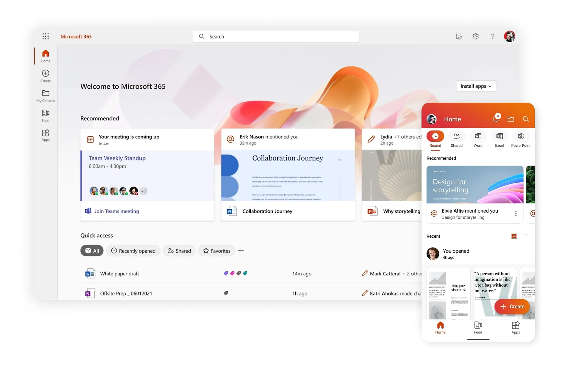588x374 pixels.
Task: Tap Apps in the mobile bottom navigation
Action: point(516,328)
